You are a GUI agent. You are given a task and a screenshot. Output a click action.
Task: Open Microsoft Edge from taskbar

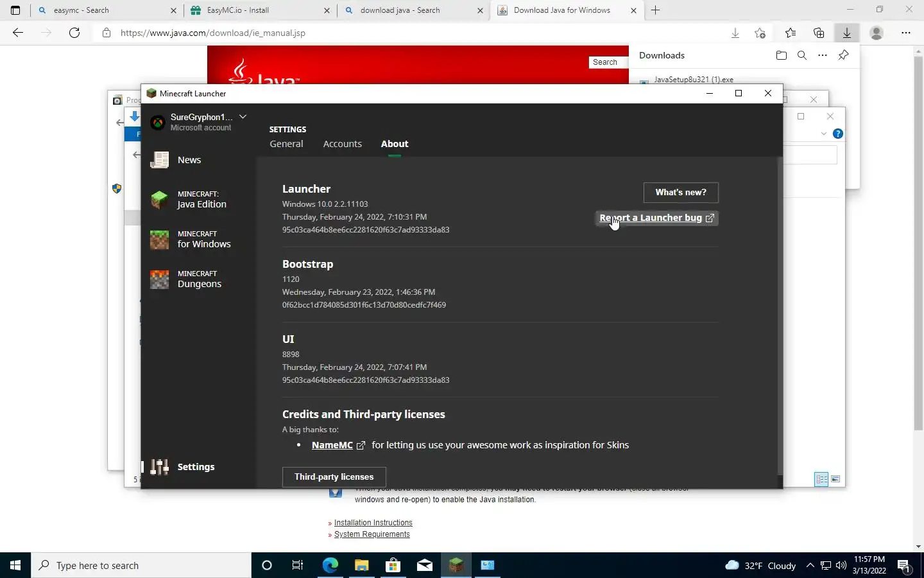(330, 565)
